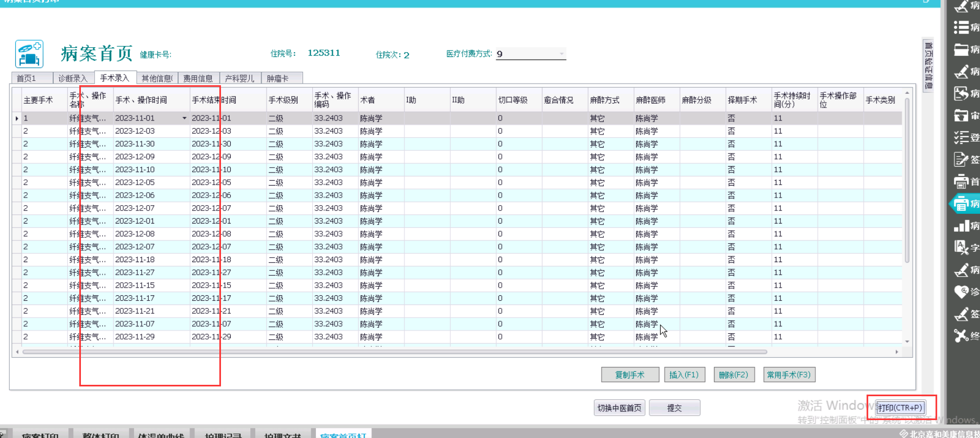The width and height of the screenshot is (980, 438).
Task: Click the image export icon in sidebar
Action: click(x=962, y=93)
